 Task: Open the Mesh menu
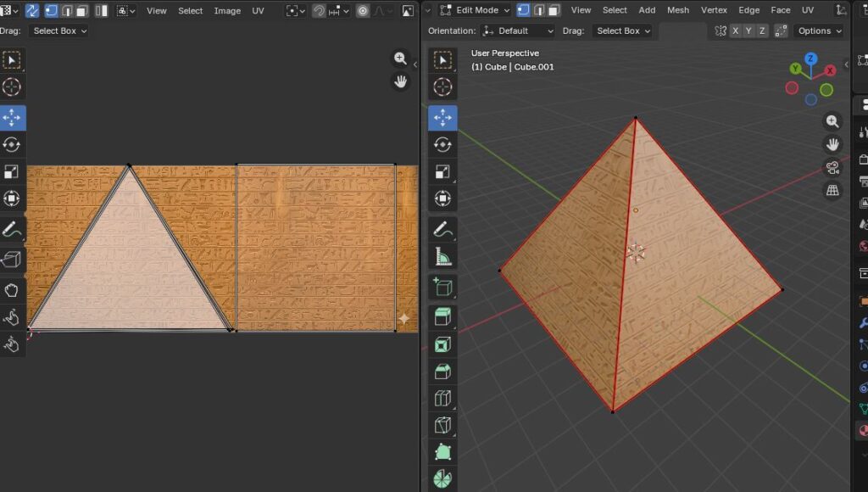678,10
